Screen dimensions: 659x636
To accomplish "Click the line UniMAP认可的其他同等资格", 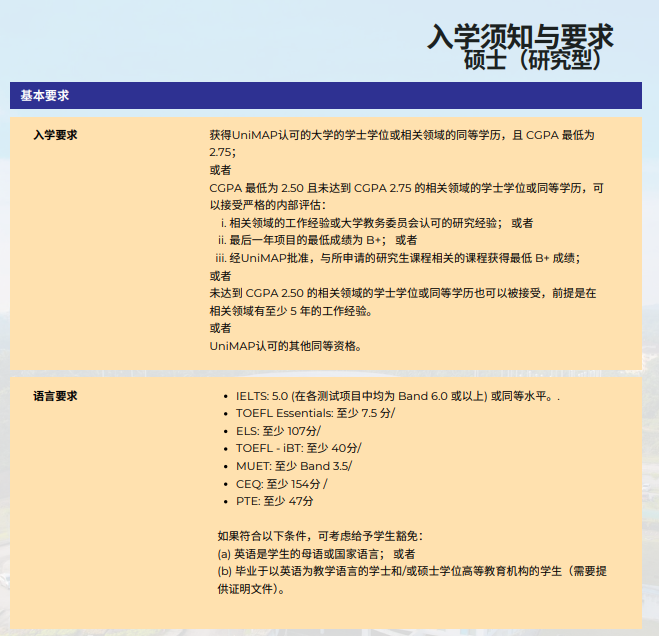I will [x=286, y=345].
